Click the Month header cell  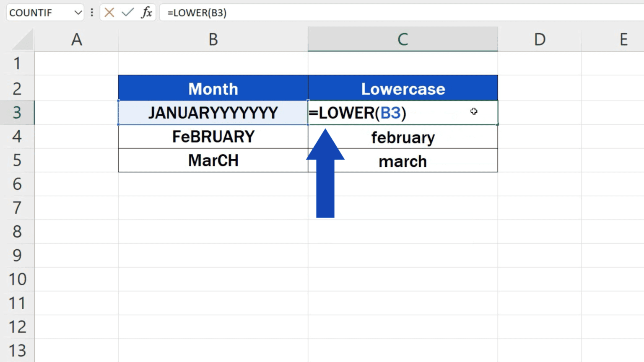point(213,88)
